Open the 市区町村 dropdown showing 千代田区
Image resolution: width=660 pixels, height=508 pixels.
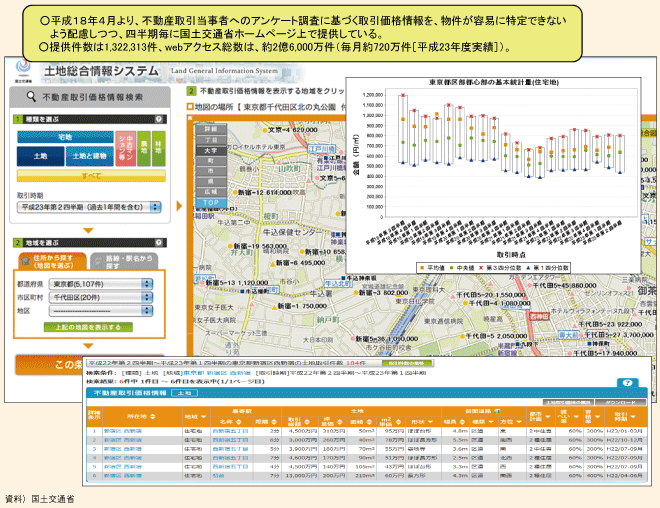(101, 297)
